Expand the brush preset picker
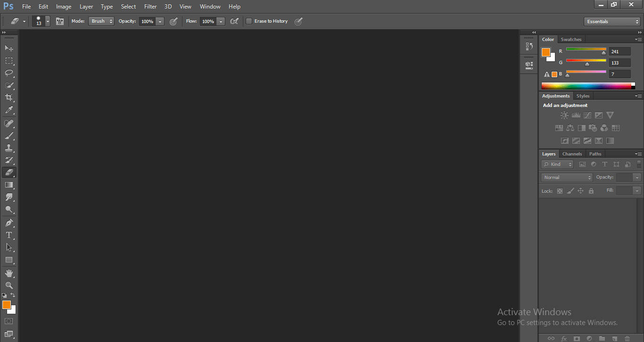The width and height of the screenshot is (644, 342). click(47, 21)
